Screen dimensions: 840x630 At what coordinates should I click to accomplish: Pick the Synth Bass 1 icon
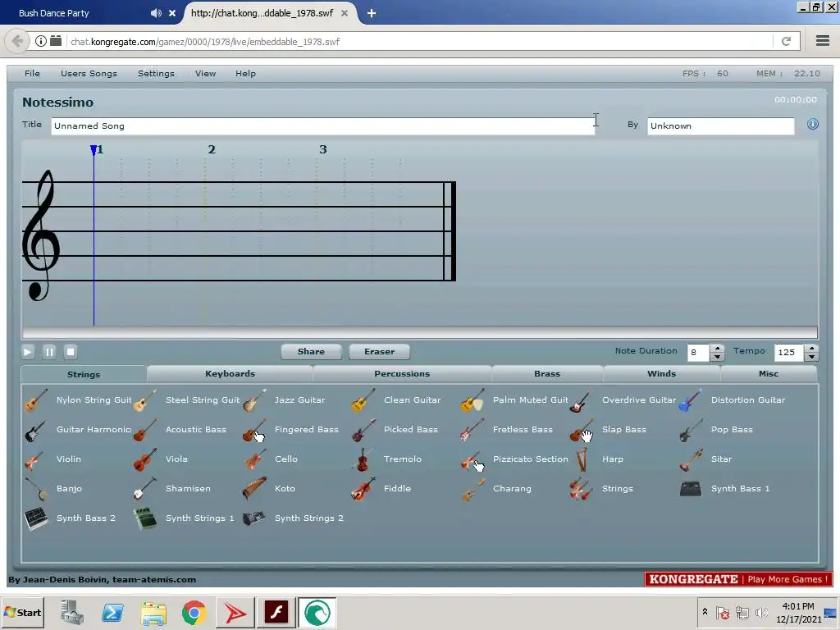click(x=691, y=489)
